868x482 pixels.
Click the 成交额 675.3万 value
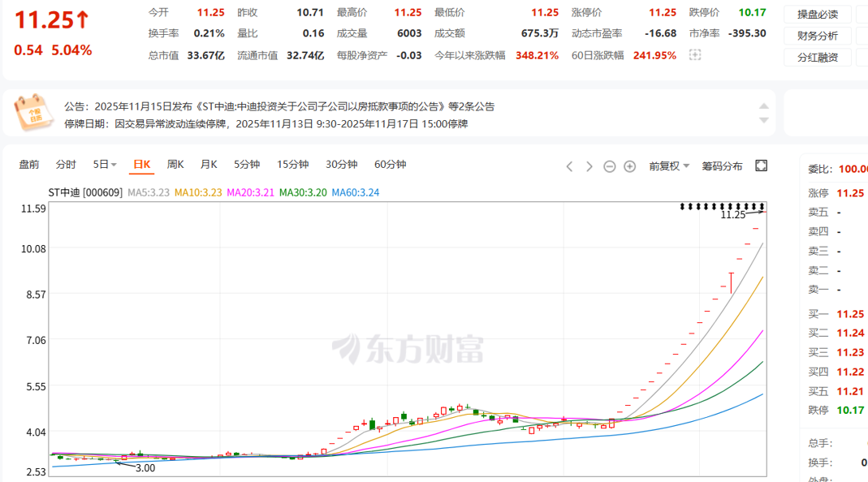coord(540,33)
